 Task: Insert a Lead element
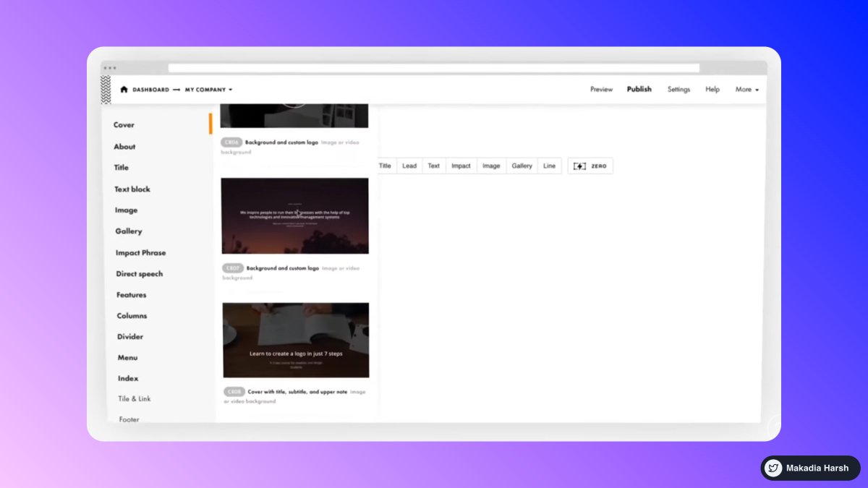point(409,166)
